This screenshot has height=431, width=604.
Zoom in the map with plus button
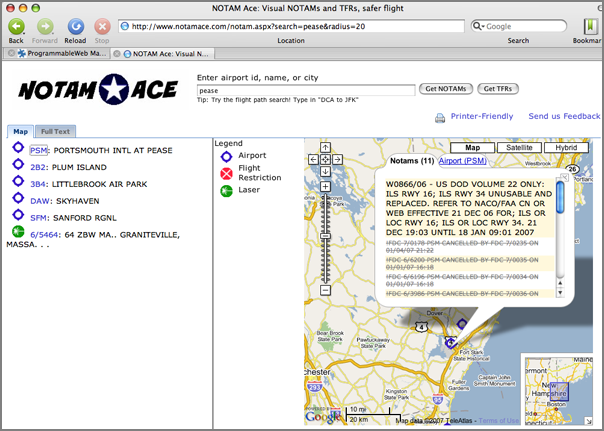[x=325, y=187]
